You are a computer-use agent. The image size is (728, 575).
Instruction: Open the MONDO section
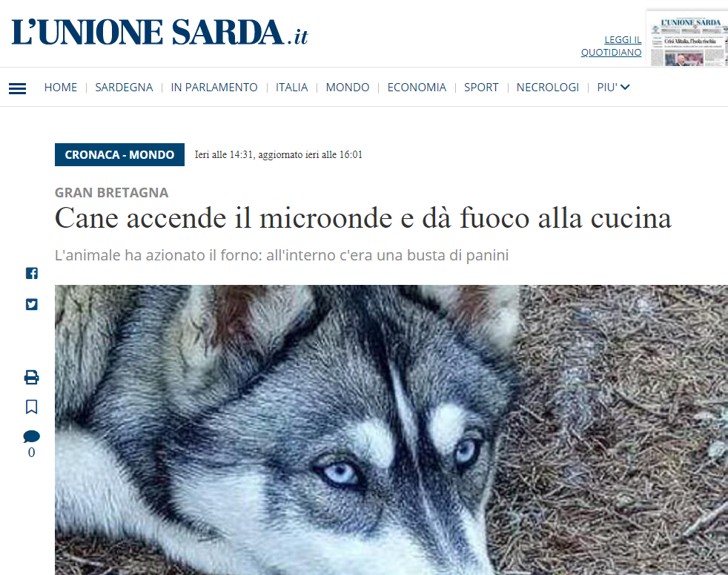[x=347, y=88]
